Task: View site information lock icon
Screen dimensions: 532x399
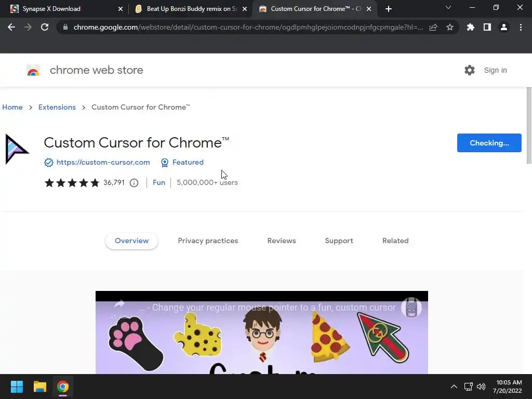Action: (x=65, y=27)
